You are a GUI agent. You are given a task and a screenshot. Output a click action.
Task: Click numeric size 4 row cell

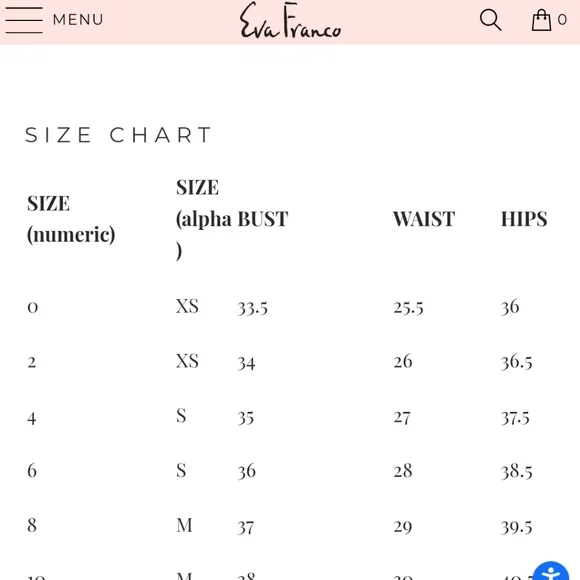pos(32,418)
